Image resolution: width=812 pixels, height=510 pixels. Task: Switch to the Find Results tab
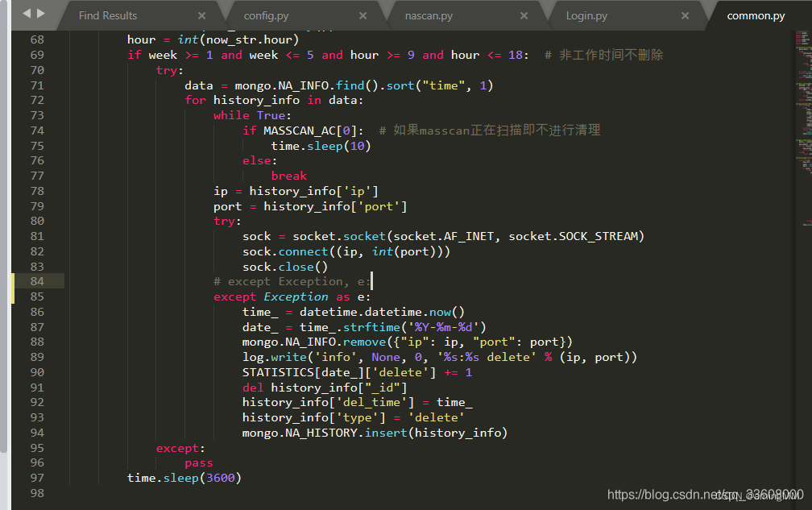(108, 15)
